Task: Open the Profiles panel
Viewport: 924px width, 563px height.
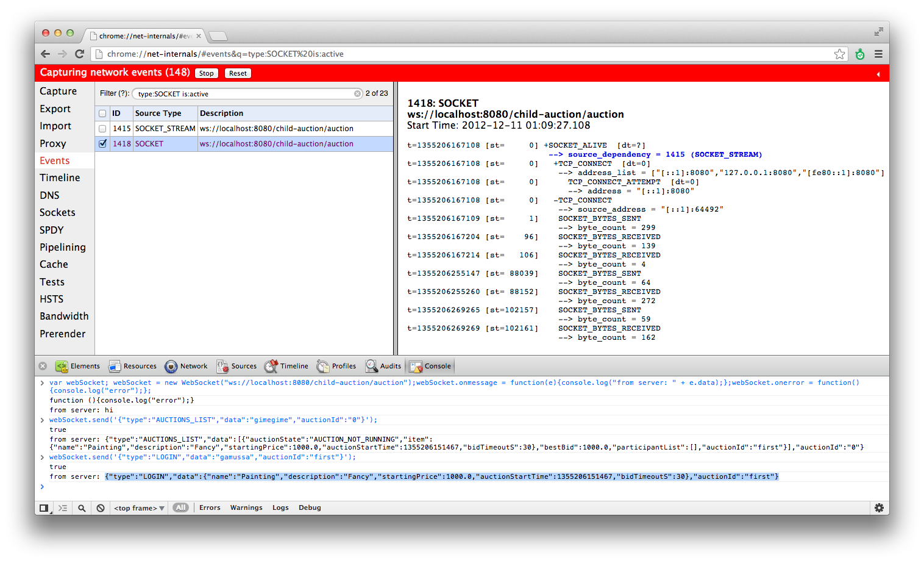Action: tap(336, 366)
